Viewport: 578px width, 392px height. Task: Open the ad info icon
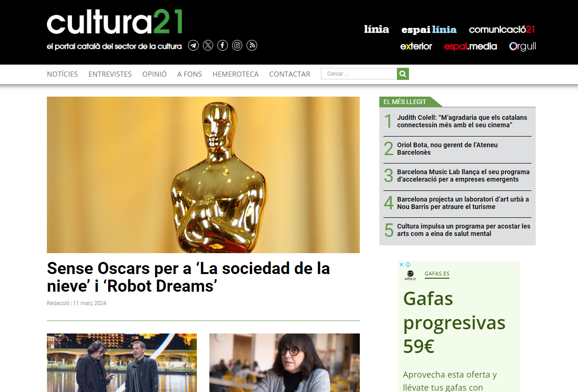408,265
